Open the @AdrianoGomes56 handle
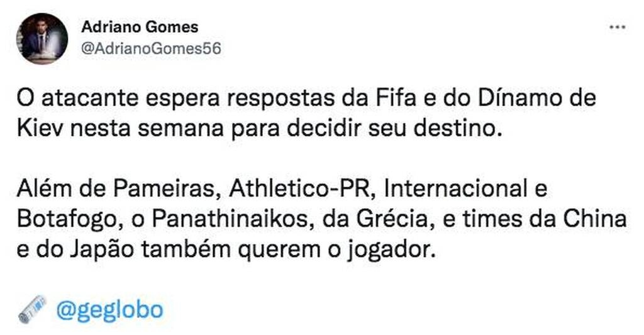 coord(151,48)
